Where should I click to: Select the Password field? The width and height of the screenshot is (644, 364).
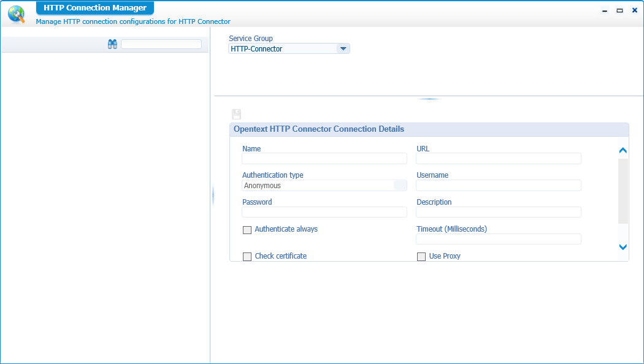pos(324,212)
